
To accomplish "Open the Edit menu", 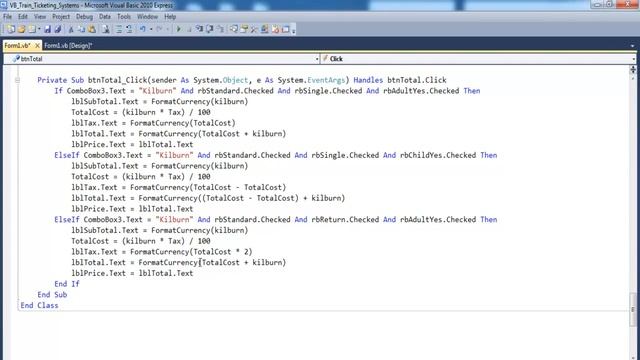I will click(x=23, y=17).
